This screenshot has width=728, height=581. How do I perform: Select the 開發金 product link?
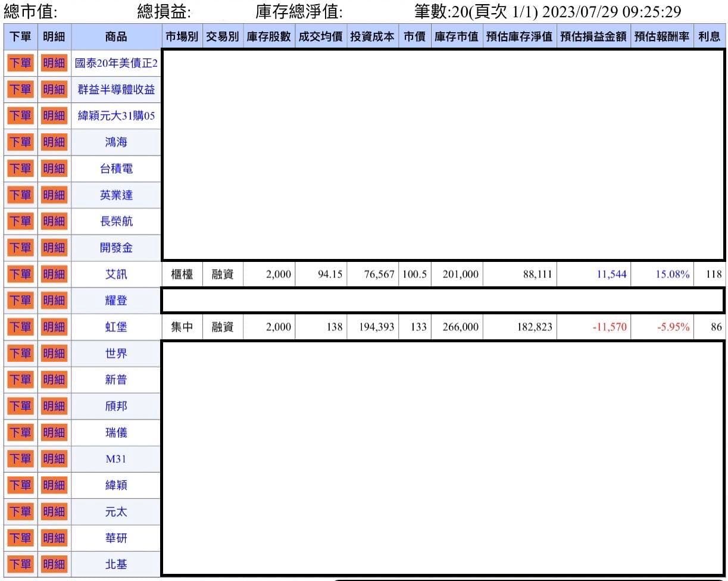coord(116,248)
